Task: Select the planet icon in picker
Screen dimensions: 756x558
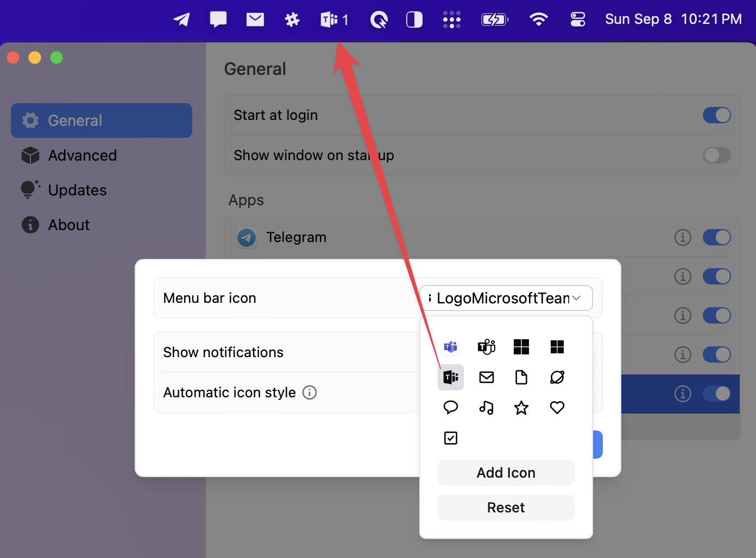Action: tap(557, 377)
